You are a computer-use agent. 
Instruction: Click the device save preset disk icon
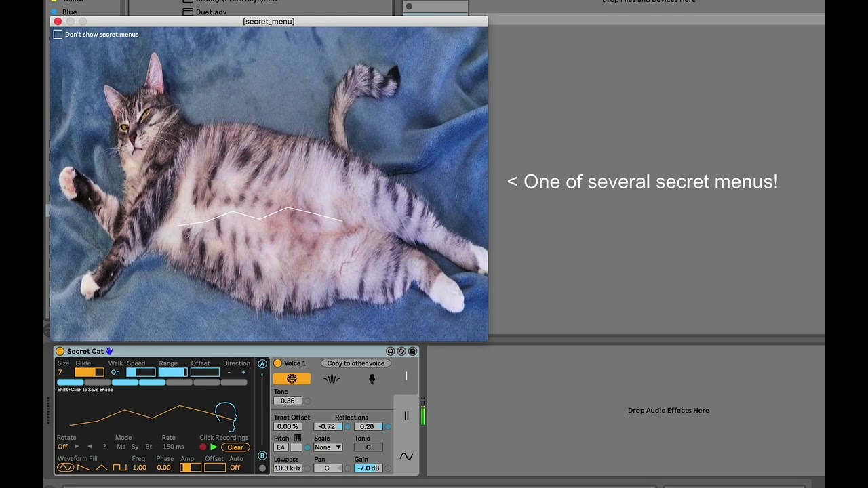(412, 351)
